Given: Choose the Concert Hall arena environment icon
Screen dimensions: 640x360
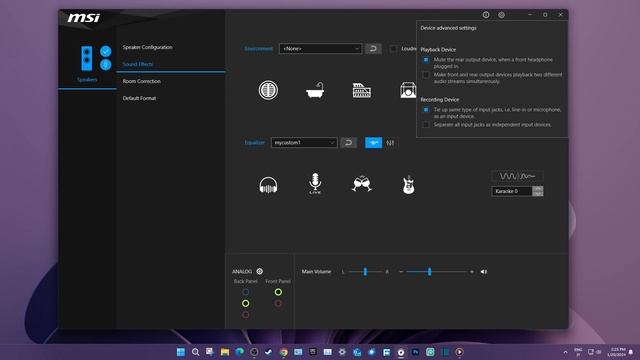Looking at the screenshot, I should pyautogui.click(x=362, y=90).
